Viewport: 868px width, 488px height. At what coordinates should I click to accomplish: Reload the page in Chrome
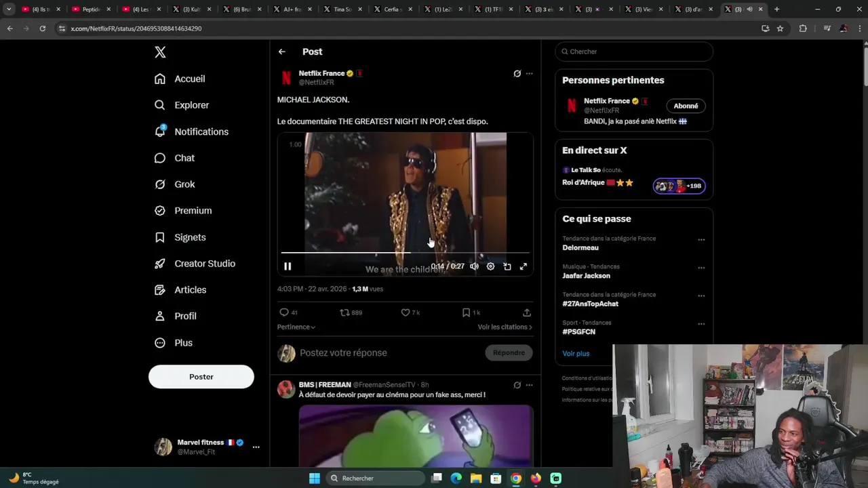[x=42, y=28]
